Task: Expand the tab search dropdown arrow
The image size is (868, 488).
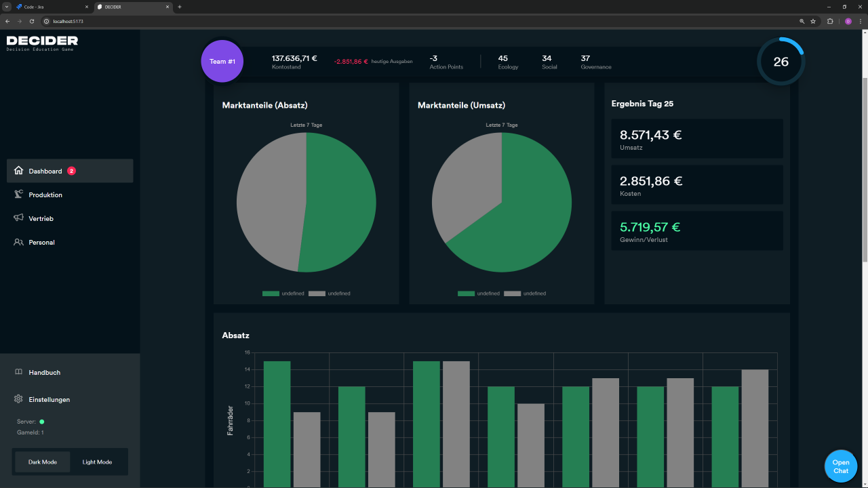Action: (x=6, y=7)
